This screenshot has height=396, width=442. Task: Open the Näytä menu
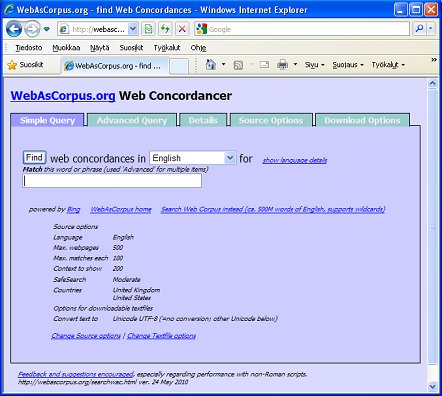coord(100,48)
